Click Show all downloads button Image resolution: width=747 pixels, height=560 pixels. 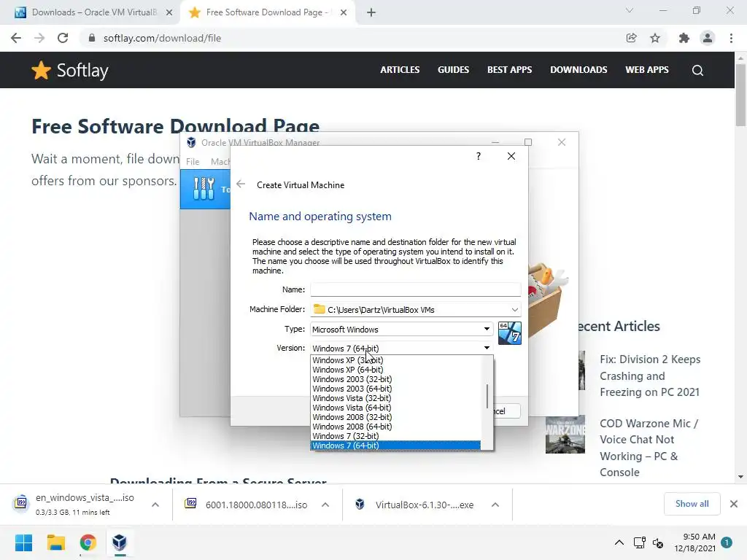pos(692,504)
